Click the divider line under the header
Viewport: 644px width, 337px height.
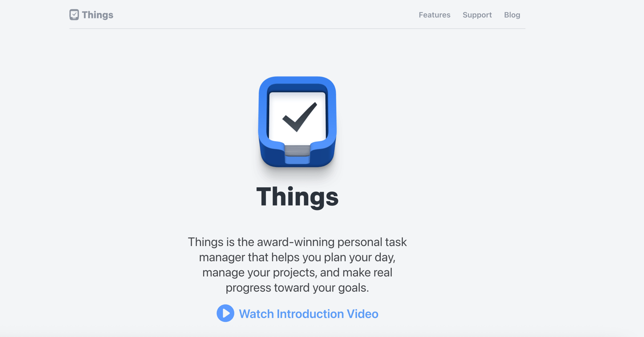click(297, 29)
